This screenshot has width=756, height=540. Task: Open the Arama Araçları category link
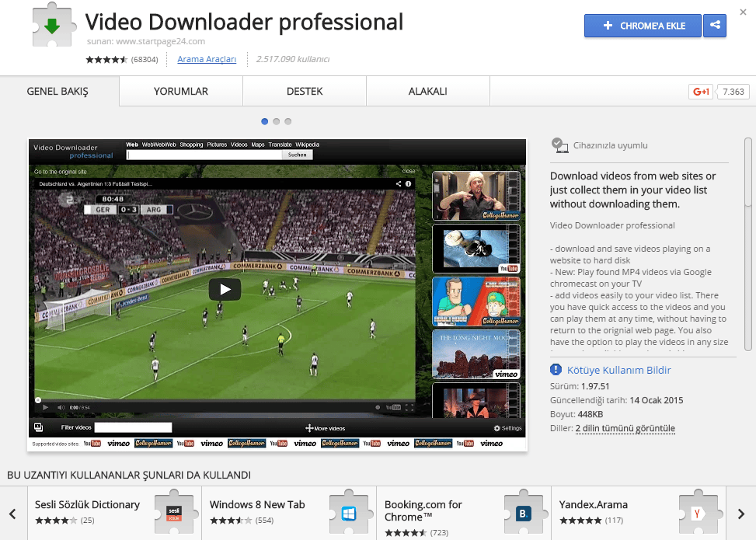pyautogui.click(x=207, y=59)
